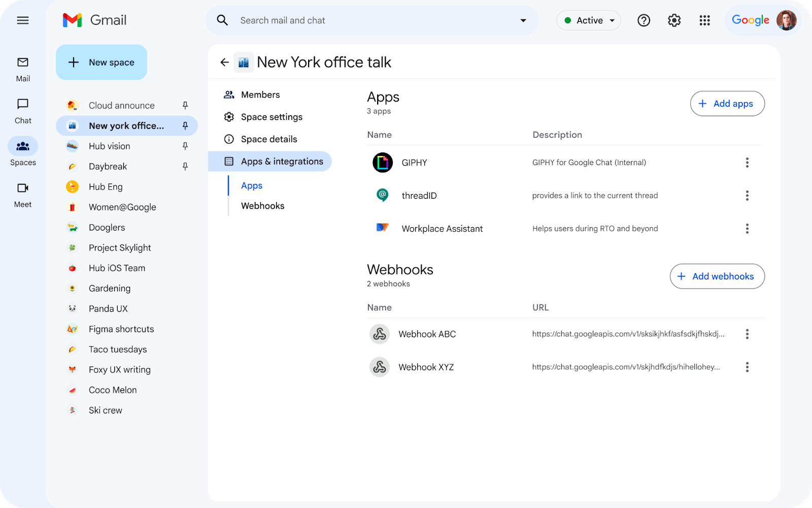The height and width of the screenshot is (508, 812).
Task: Click the Google account logo text
Action: tap(750, 20)
